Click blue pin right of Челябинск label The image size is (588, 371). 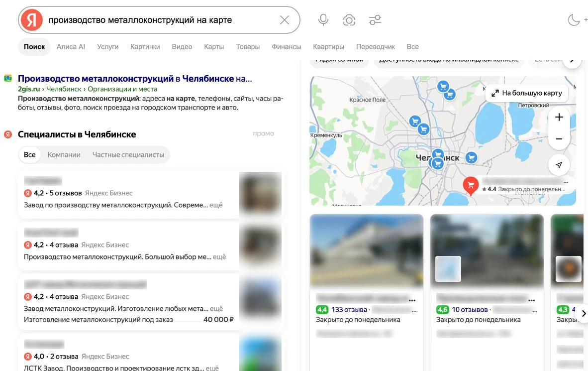pos(472,158)
